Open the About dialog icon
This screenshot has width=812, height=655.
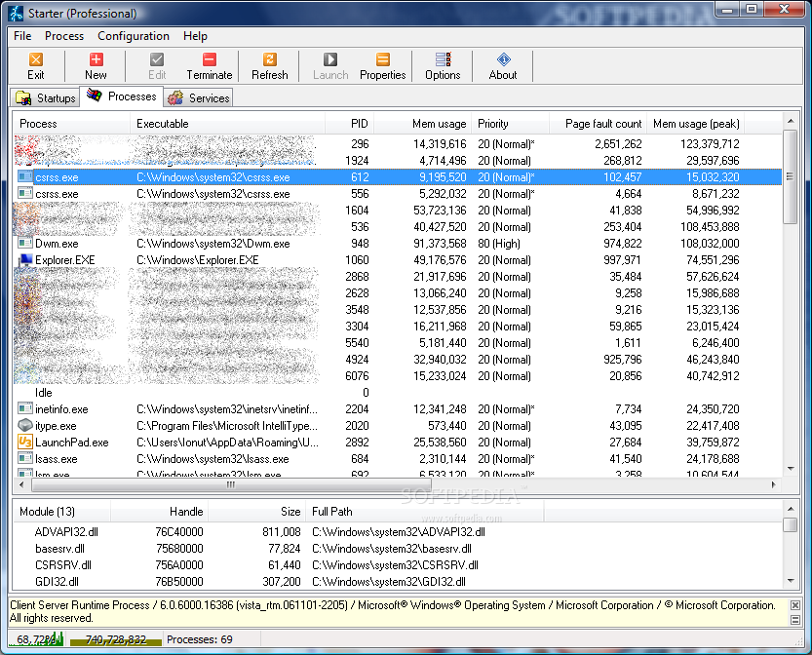pyautogui.click(x=503, y=59)
